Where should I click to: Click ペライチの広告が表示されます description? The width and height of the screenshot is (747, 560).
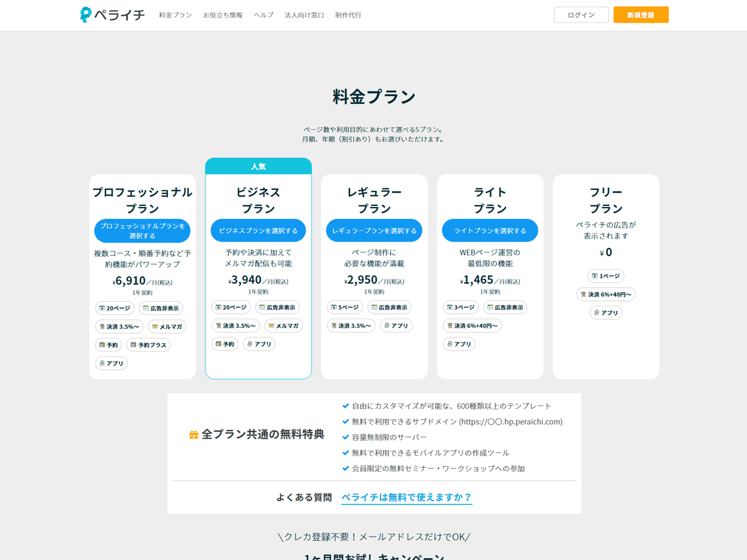tap(606, 230)
